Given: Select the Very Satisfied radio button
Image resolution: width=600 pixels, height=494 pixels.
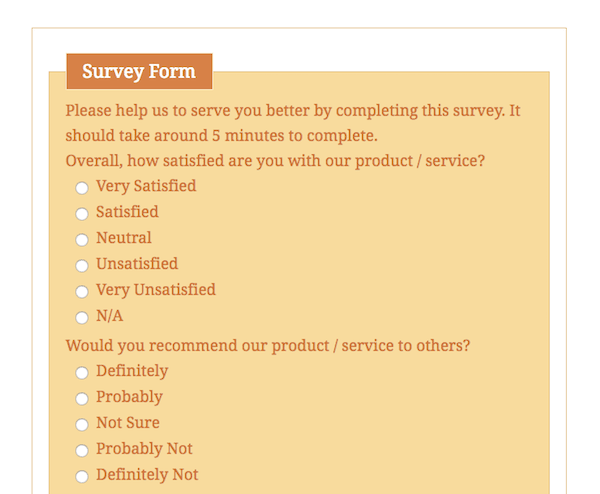Looking at the screenshot, I should click(82, 188).
